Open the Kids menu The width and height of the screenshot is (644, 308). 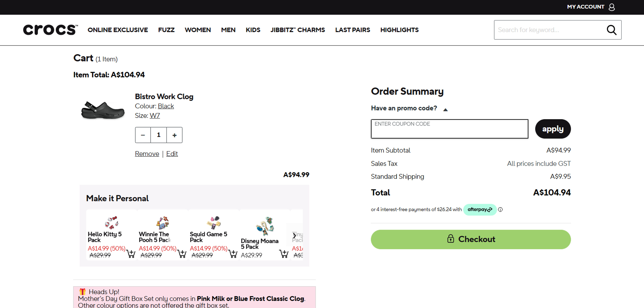point(253,30)
